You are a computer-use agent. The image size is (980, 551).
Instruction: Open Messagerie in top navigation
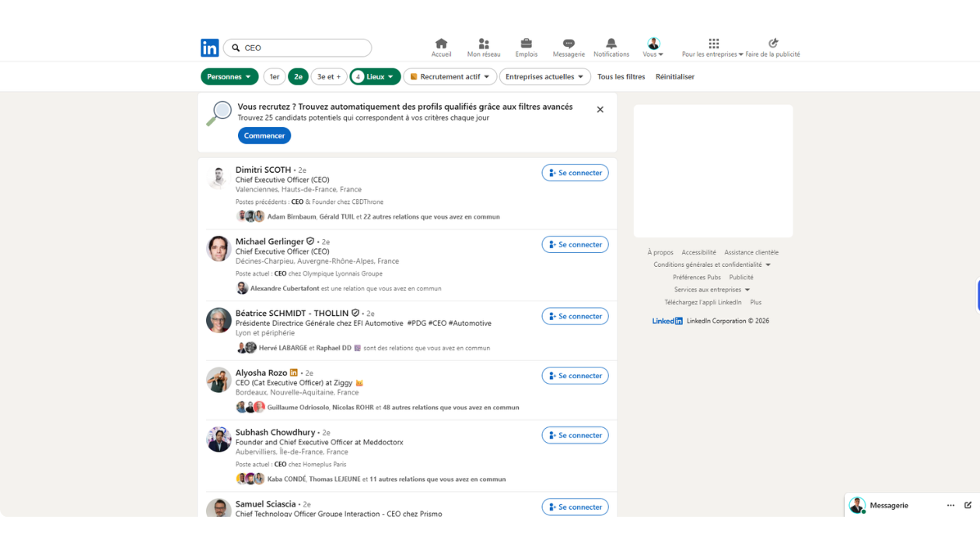coord(569,47)
